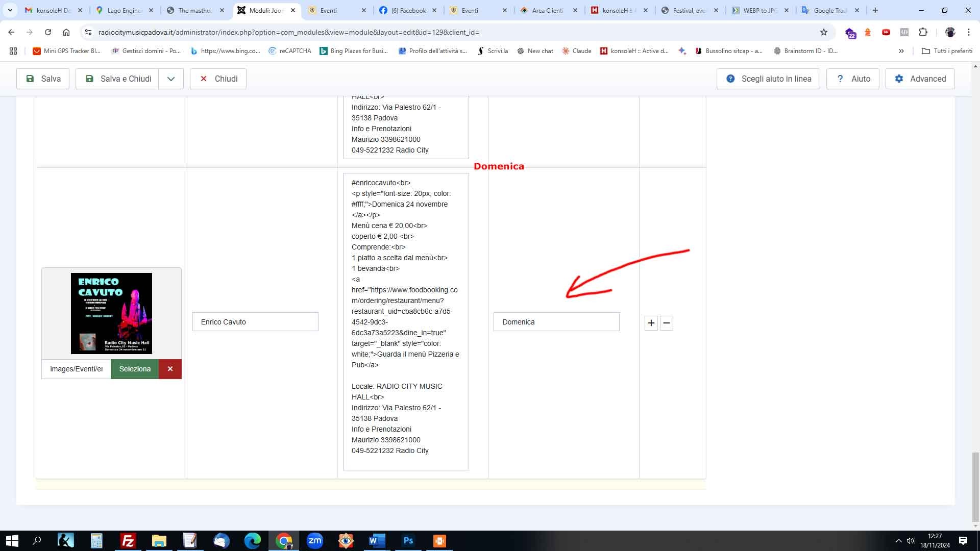The width and height of the screenshot is (980, 551).
Task: Open Chrome extensions puzzle icon
Action: click(x=923, y=32)
